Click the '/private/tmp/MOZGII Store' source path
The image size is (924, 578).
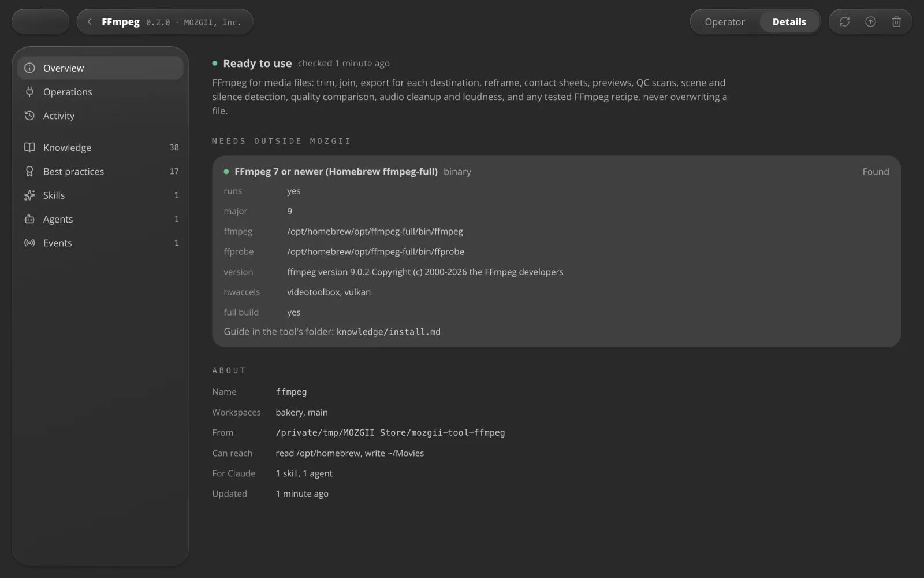tap(390, 432)
